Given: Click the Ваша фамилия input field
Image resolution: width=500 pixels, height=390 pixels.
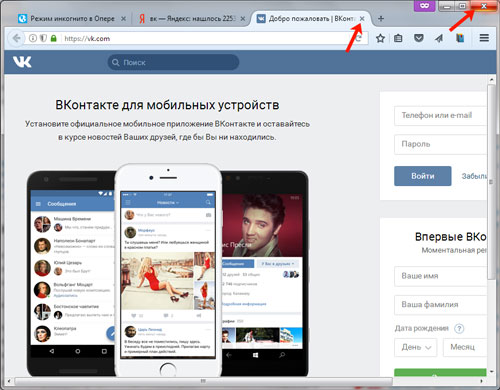Looking at the screenshot, I should coord(440,305).
